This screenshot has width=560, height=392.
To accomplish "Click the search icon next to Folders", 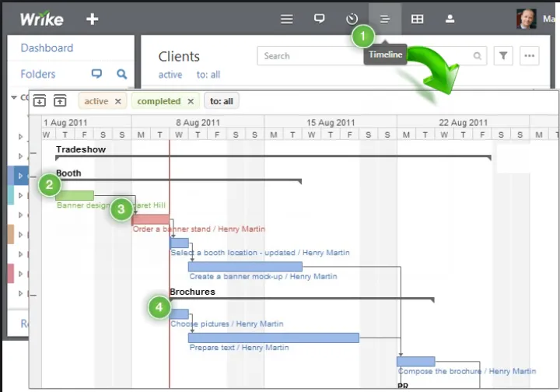I will coord(121,74).
